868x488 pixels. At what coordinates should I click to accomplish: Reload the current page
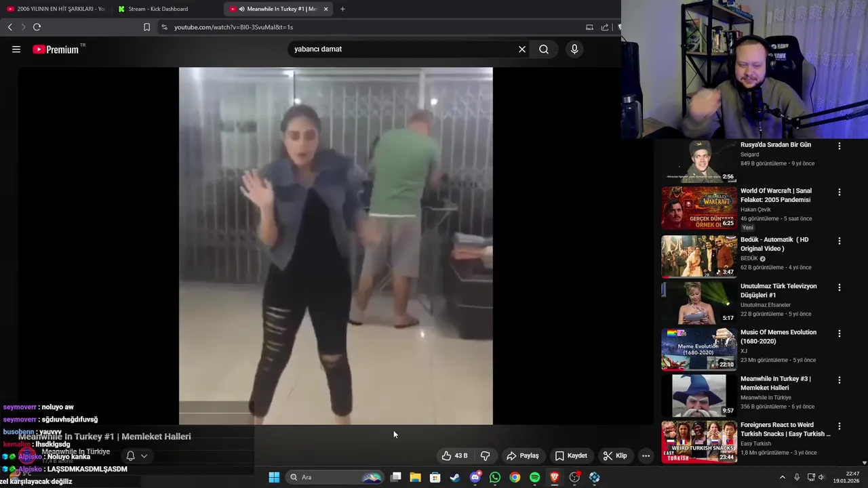click(37, 27)
